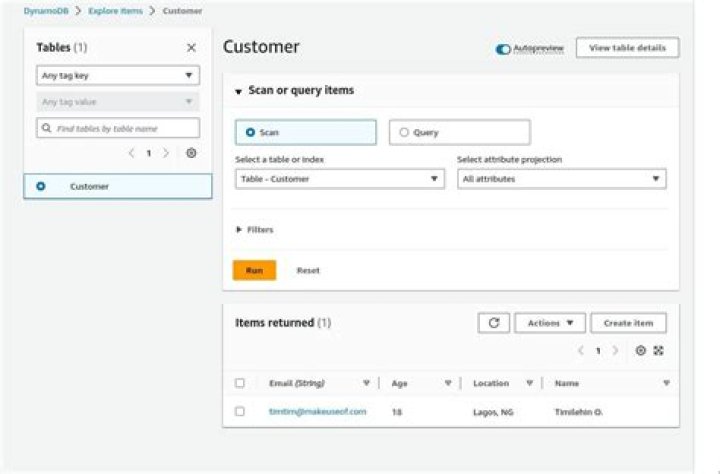This screenshot has height=474, width=720.
Task: Click the Create item button
Action: pyautogui.click(x=628, y=323)
